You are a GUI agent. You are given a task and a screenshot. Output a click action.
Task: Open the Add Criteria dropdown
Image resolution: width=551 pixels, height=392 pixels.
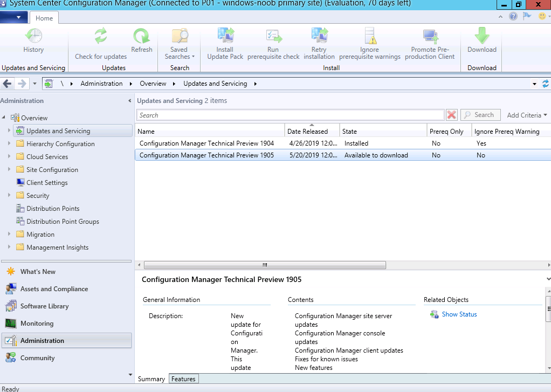[527, 115]
